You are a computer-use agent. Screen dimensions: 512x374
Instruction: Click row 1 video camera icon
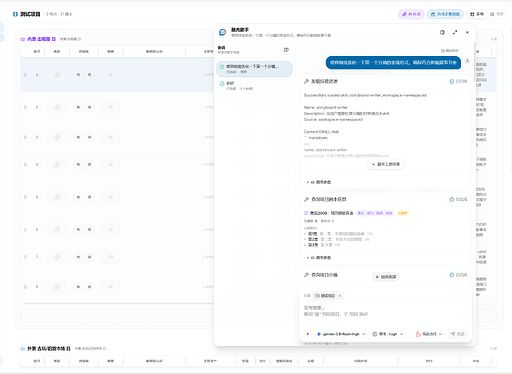(x=110, y=75)
